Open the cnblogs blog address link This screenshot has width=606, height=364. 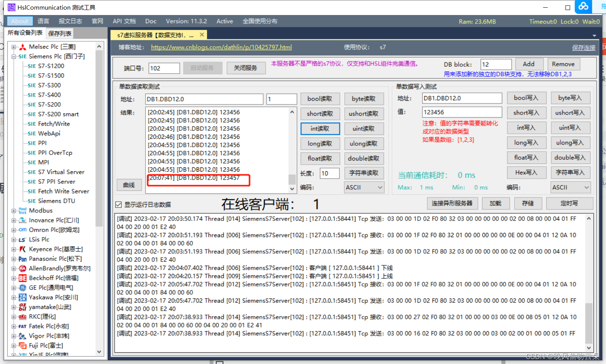(x=221, y=47)
